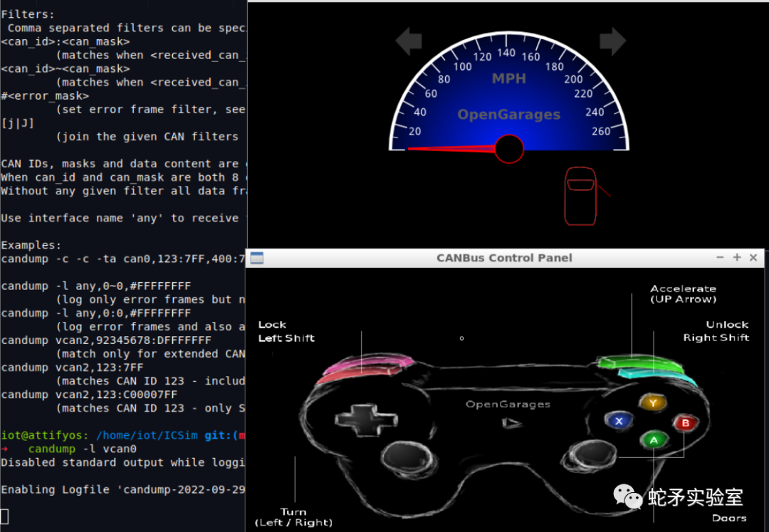This screenshot has height=532, width=769.
Task: Click the pink left bumper
Action: [368, 365]
